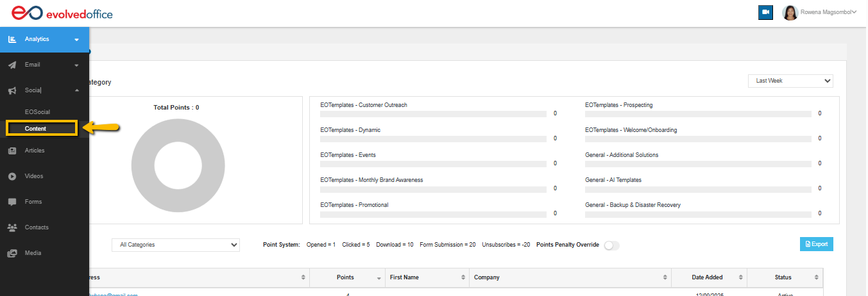Click the Social megaphone icon
This screenshot has width=868, height=296.
click(x=12, y=91)
